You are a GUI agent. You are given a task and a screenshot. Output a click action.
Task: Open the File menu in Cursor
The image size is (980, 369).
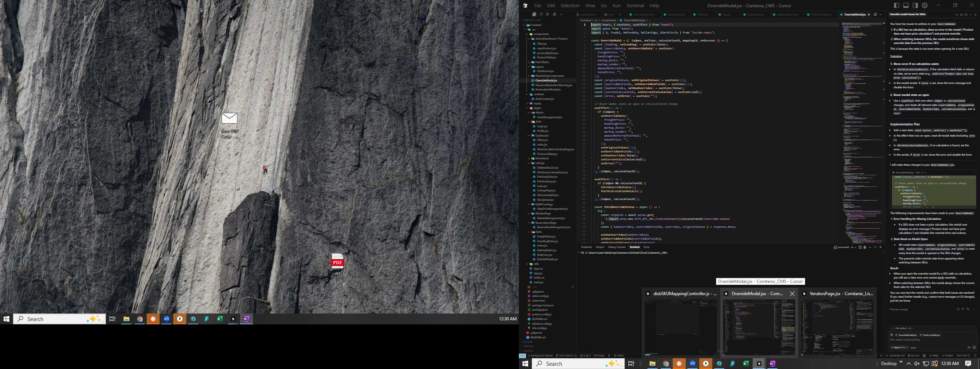(x=538, y=5)
